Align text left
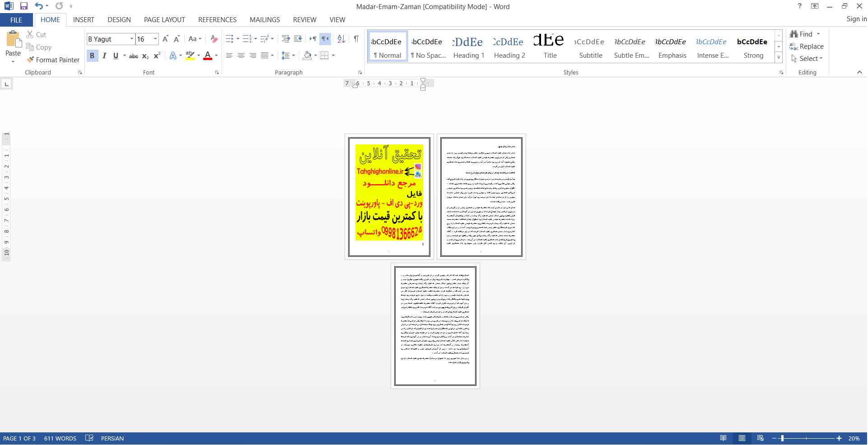868x445 pixels. pos(229,56)
